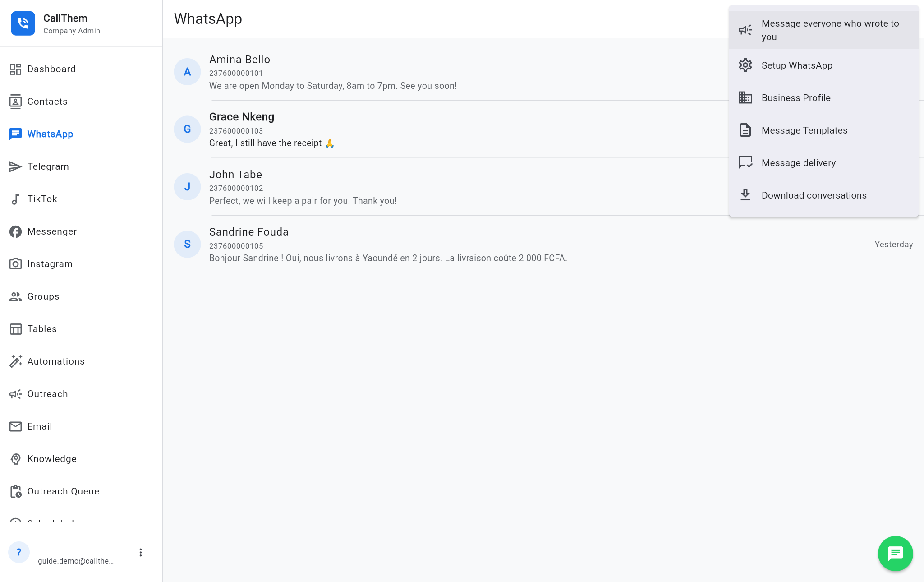Open Business Profile from the menu

pyautogui.click(x=823, y=98)
